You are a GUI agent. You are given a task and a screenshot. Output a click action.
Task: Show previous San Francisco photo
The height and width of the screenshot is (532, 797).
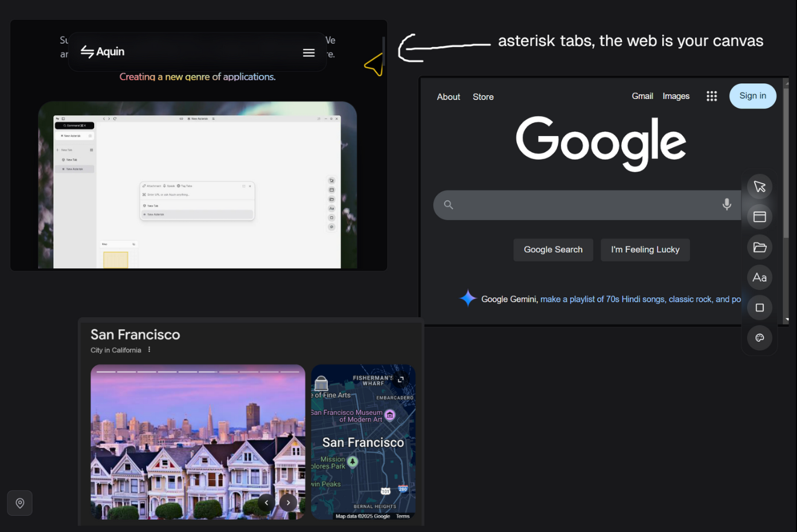(x=266, y=502)
